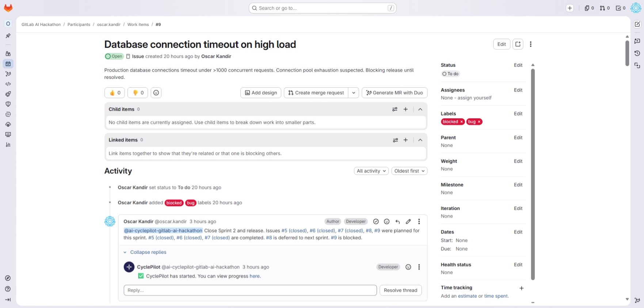Viewport: 644px width, 308px height.
Task: Click the Reply input field
Action: [250, 290]
